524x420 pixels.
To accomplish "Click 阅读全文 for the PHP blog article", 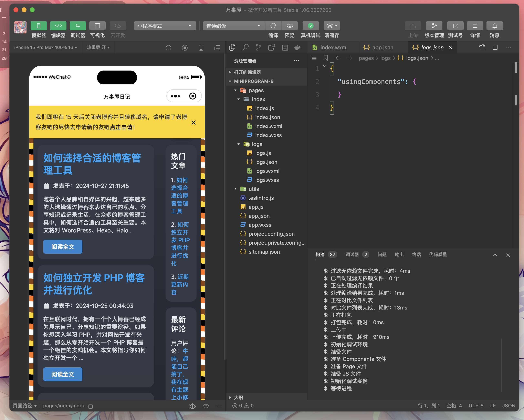I will click(63, 374).
